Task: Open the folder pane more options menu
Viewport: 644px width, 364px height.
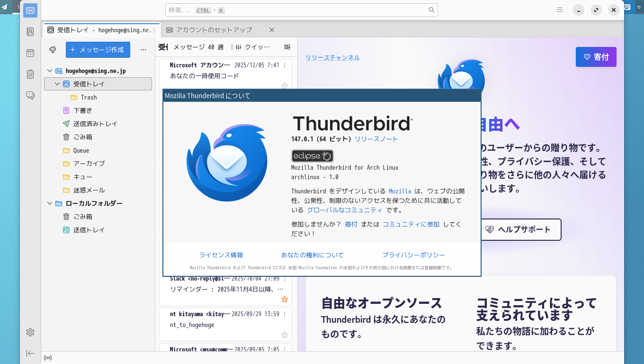Action: tap(143, 49)
